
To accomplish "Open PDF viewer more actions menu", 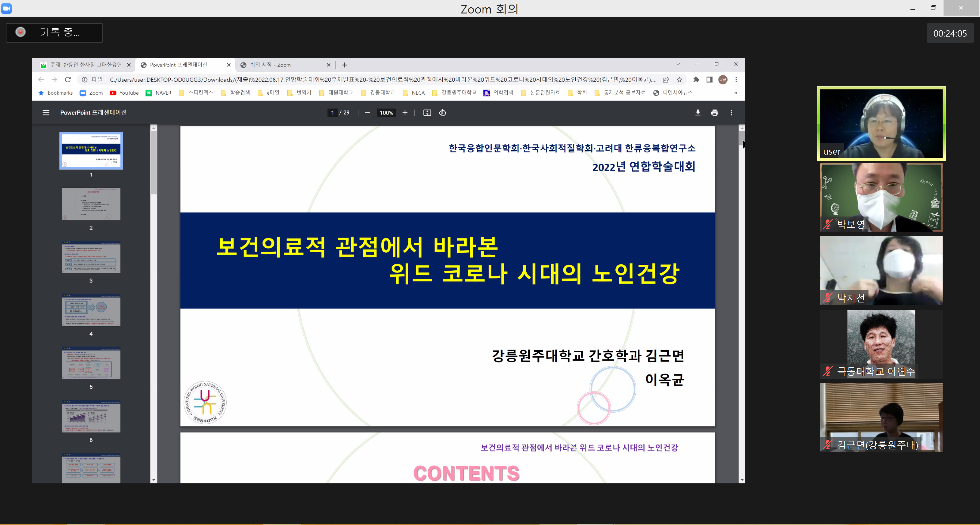I will point(731,113).
